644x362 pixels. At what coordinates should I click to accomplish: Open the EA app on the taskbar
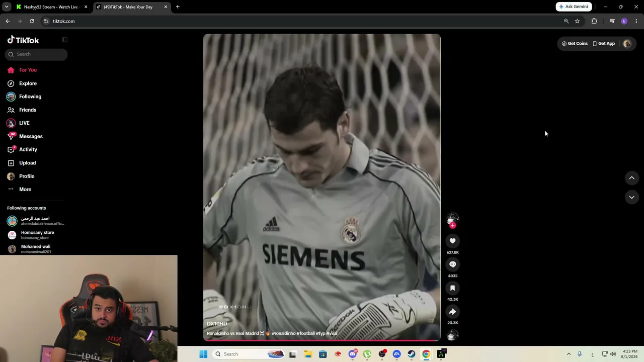tap(397, 354)
